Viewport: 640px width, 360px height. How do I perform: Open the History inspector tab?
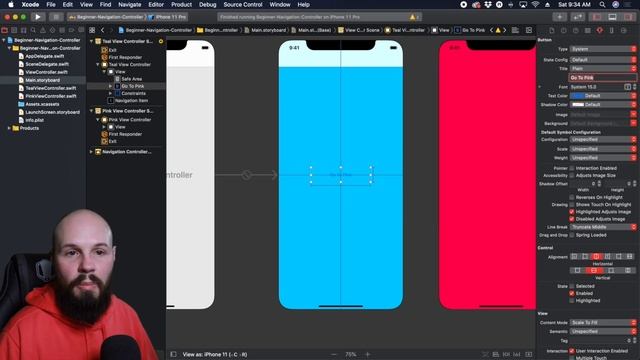click(x=564, y=30)
